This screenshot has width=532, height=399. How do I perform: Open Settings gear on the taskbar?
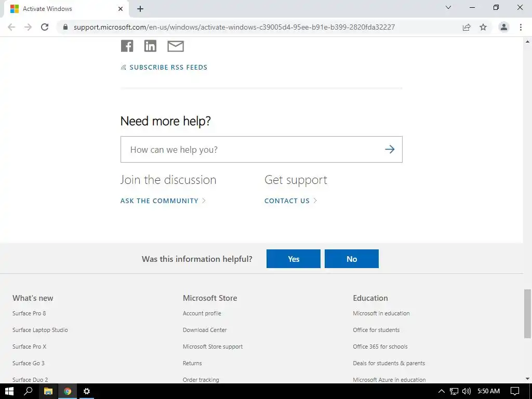click(x=87, y=391)
